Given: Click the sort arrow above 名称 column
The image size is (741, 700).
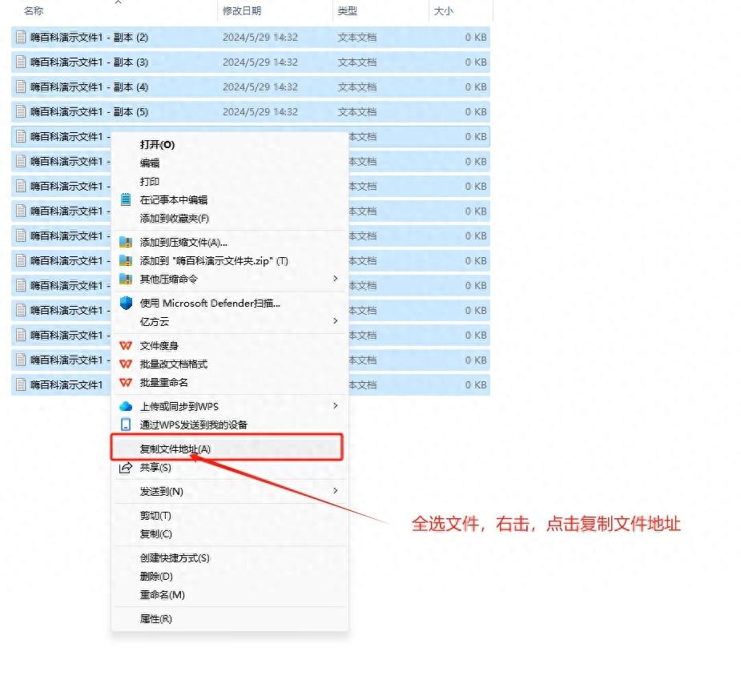Looking at the screenshot, I should tap(118, 2).
